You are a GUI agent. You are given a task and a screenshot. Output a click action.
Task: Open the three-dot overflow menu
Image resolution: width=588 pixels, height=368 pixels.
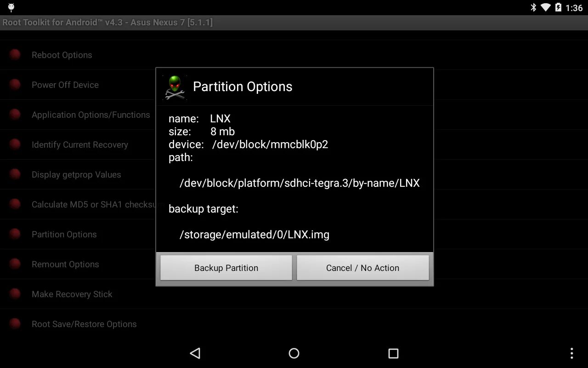571,353
